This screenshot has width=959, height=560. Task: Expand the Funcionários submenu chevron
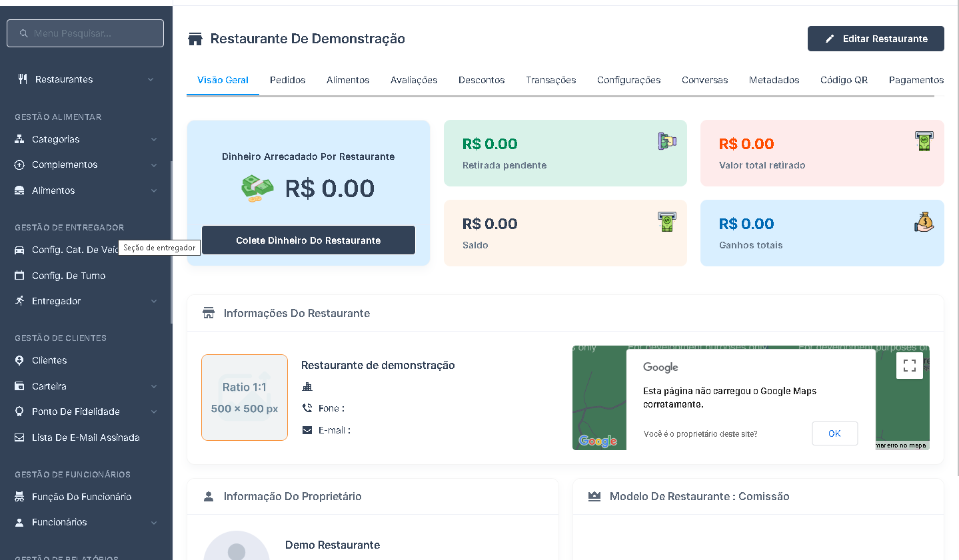click(154, 523)
